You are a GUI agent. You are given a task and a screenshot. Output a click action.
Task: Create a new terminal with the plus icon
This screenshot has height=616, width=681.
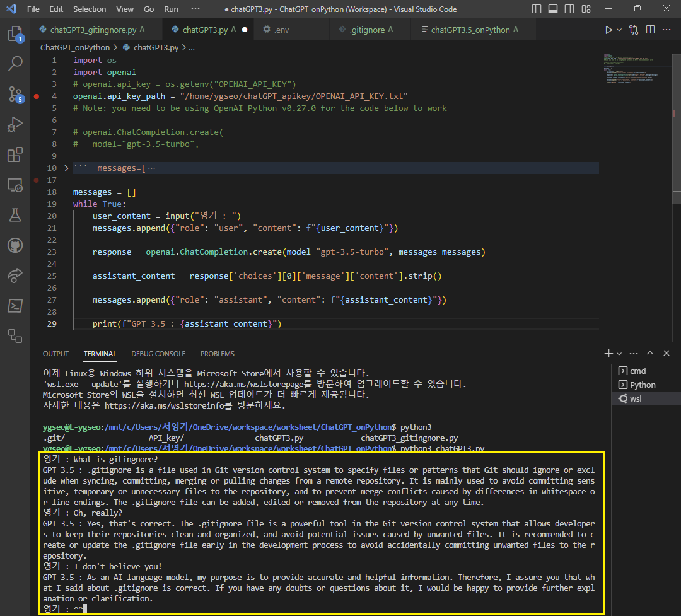(x=607, y=353)
